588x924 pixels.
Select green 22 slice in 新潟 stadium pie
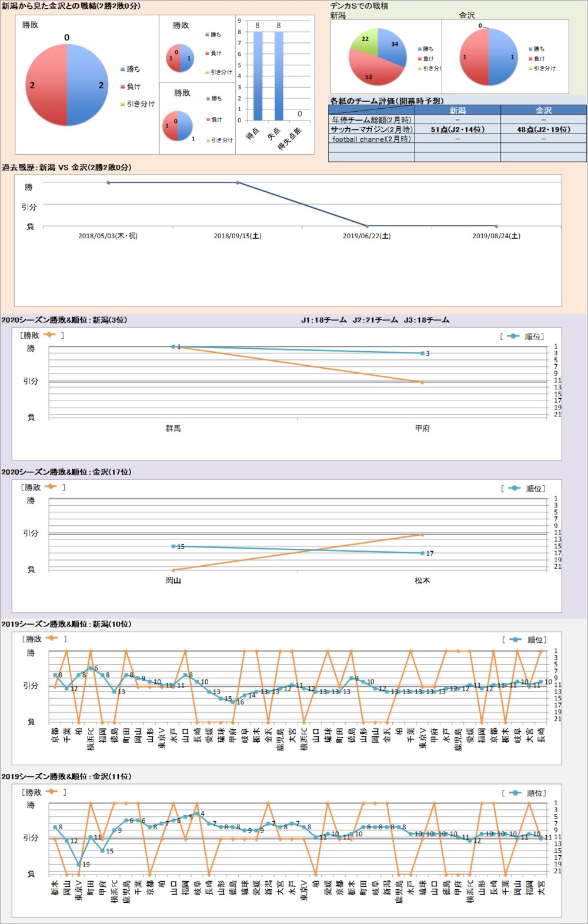pos(365,42)
